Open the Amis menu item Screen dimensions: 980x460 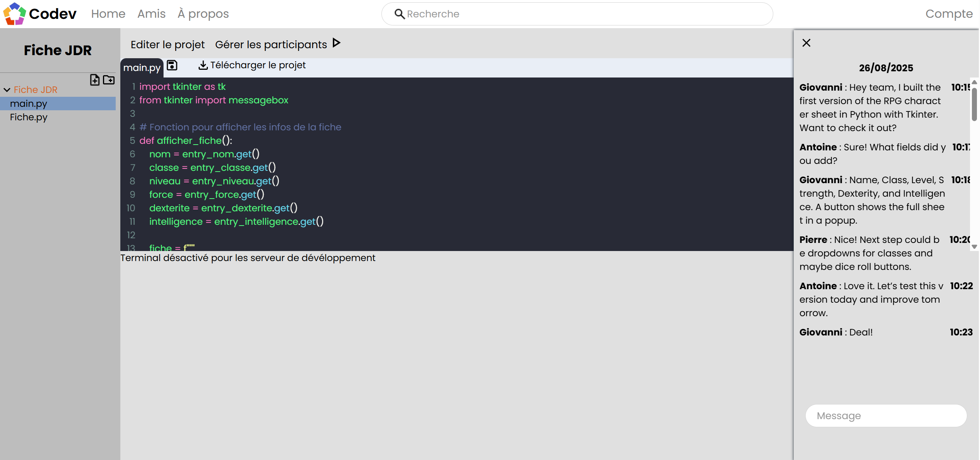[x=151, y=14]
